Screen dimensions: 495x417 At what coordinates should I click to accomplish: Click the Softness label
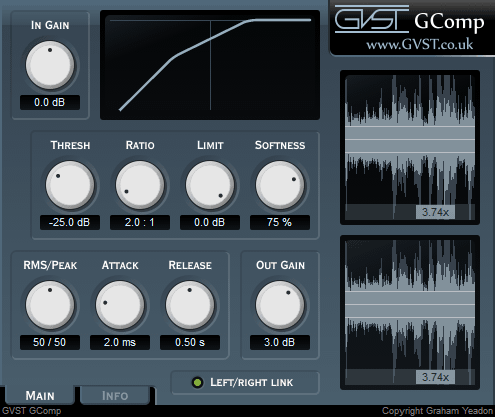[280, 145]
